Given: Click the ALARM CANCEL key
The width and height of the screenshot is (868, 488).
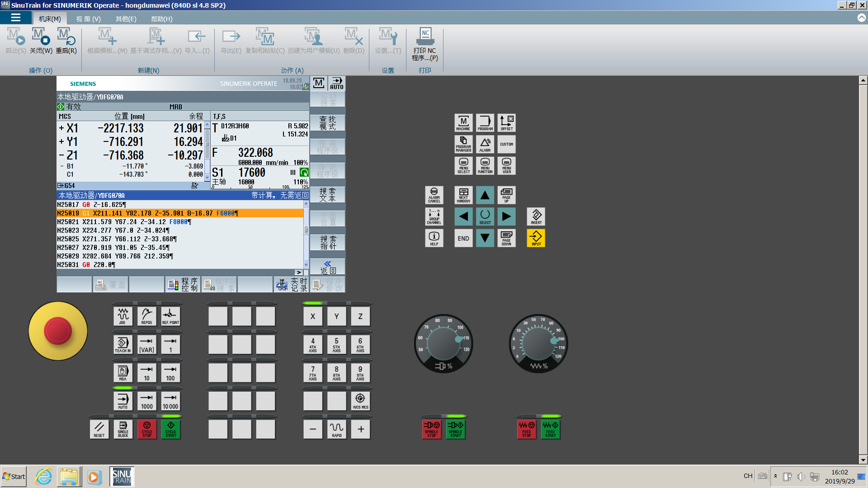Looking at the screenshot, I should [434, 195].
